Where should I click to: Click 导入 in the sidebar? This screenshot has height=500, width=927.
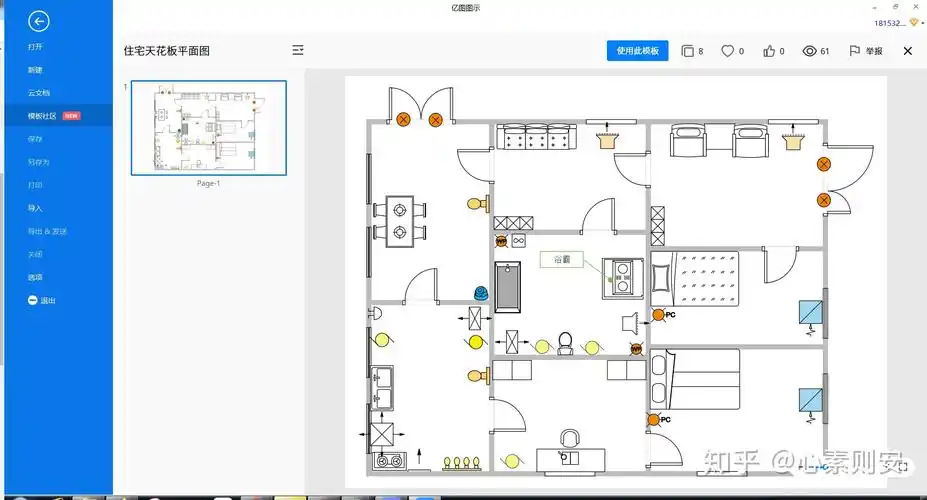tap(36, 208)
